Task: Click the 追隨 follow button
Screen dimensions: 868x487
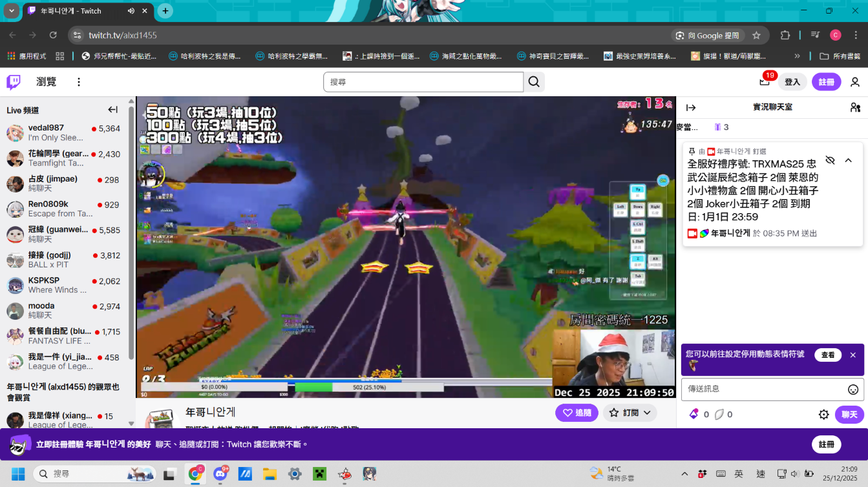Action: point(577,413)
